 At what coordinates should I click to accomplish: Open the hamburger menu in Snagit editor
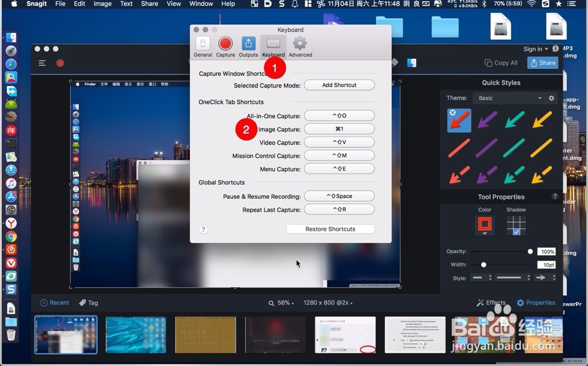coord(42,63)
